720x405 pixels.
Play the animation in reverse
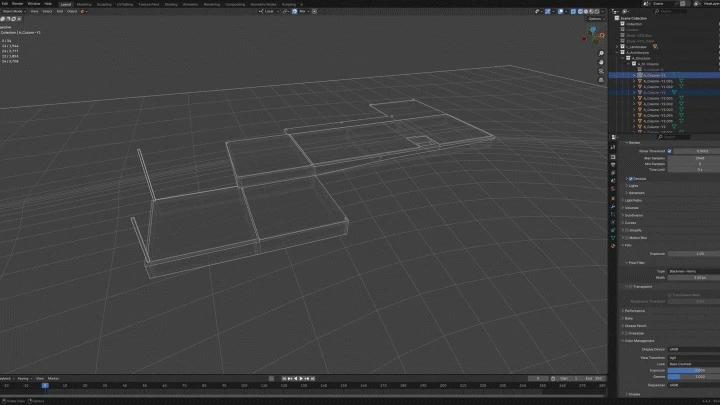[x=296, y=379]
